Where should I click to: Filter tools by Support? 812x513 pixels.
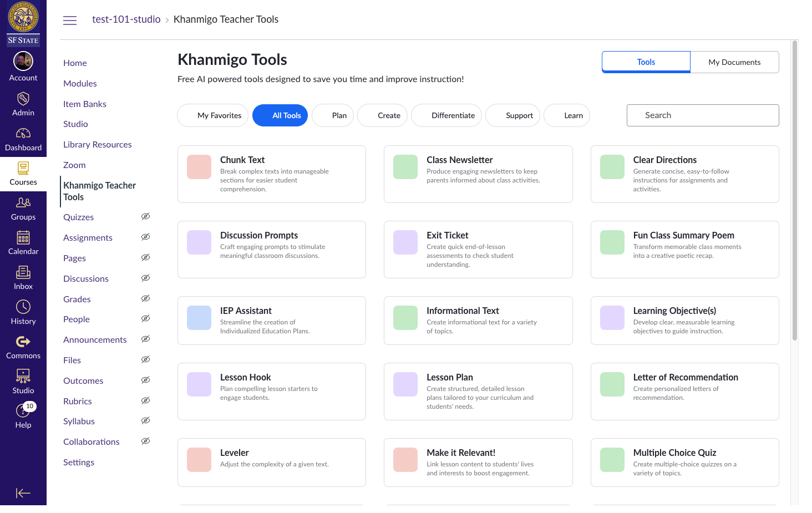click(513, 115)
